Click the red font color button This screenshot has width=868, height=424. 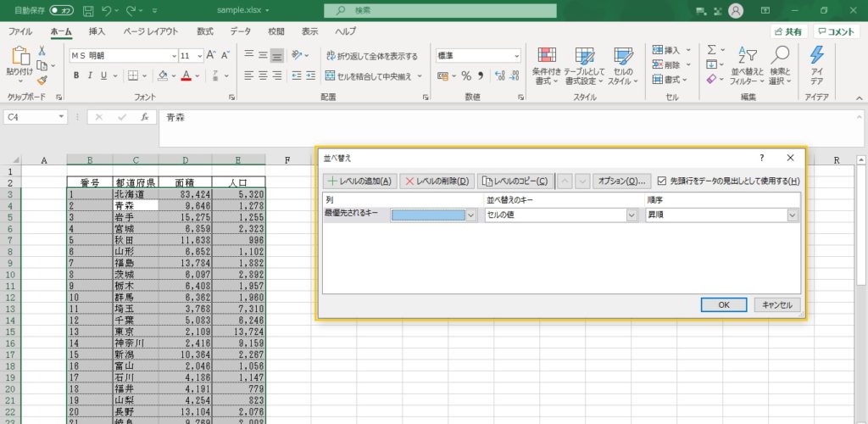[x=186, y=75]
